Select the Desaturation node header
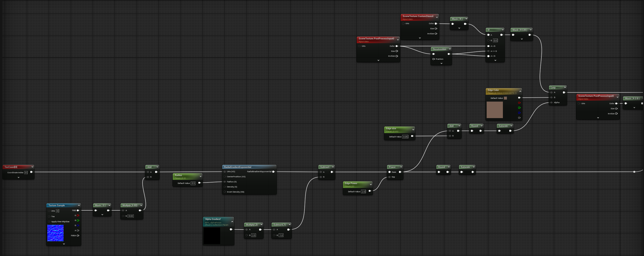Viewport: 644px width, 256px height. tap(439, 49)
